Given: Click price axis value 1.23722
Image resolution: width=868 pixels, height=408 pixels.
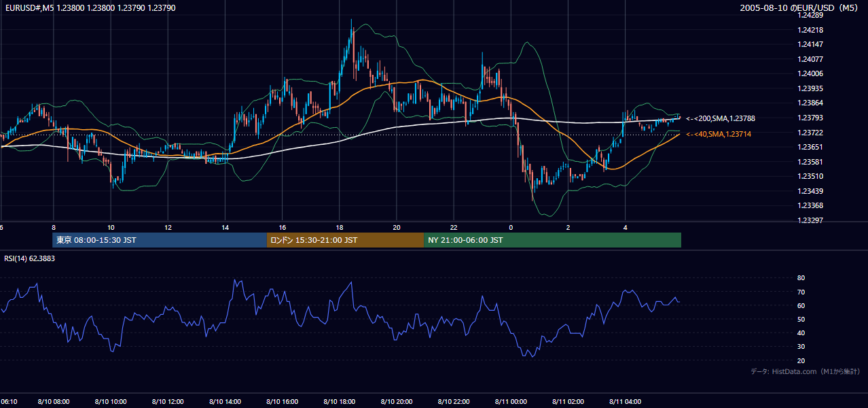Looking at the screenshot, I should (x=811, y=133).
